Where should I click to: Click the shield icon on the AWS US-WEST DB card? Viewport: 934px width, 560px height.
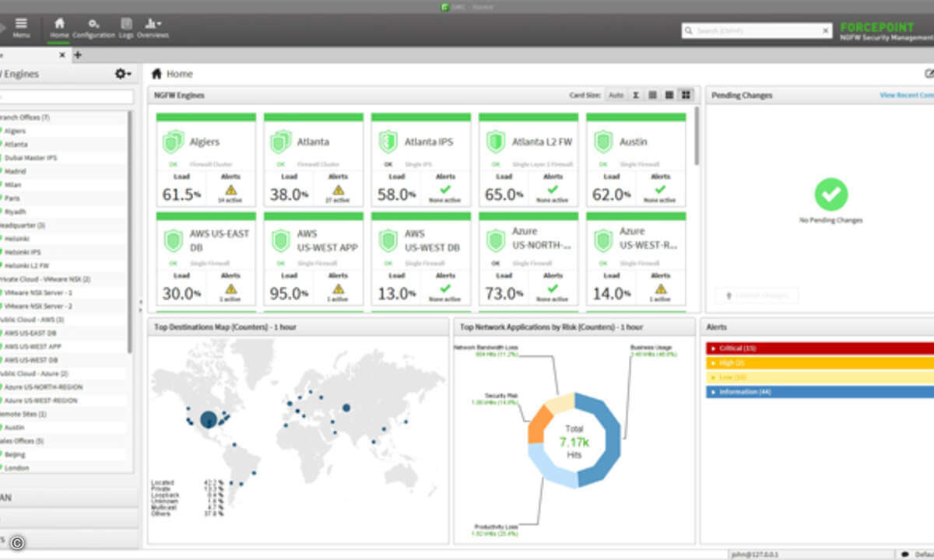388,240
